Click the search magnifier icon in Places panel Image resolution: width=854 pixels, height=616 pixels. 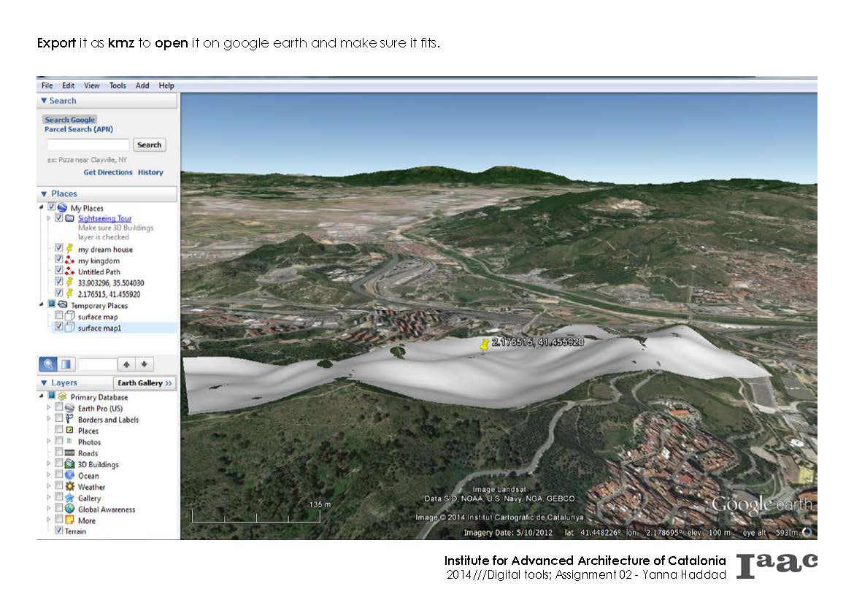(48, 363)
